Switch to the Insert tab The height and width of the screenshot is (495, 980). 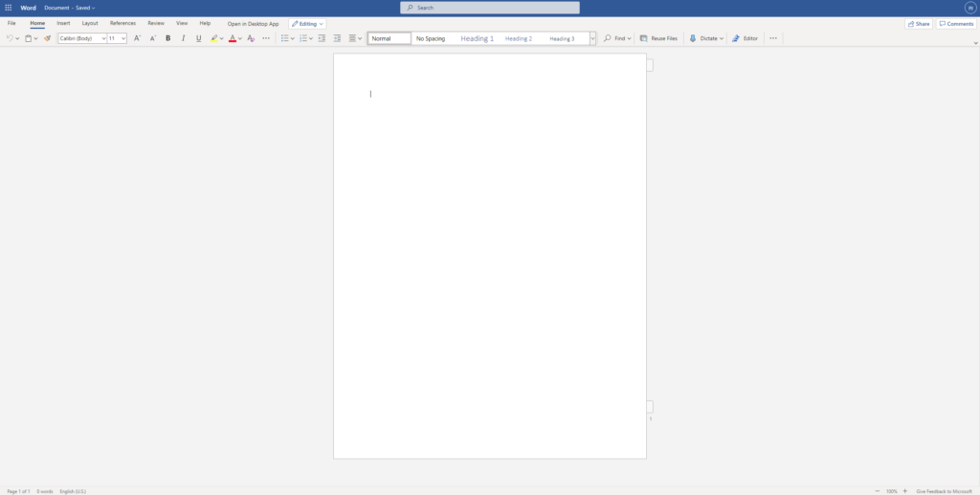(x=64, y=23)
